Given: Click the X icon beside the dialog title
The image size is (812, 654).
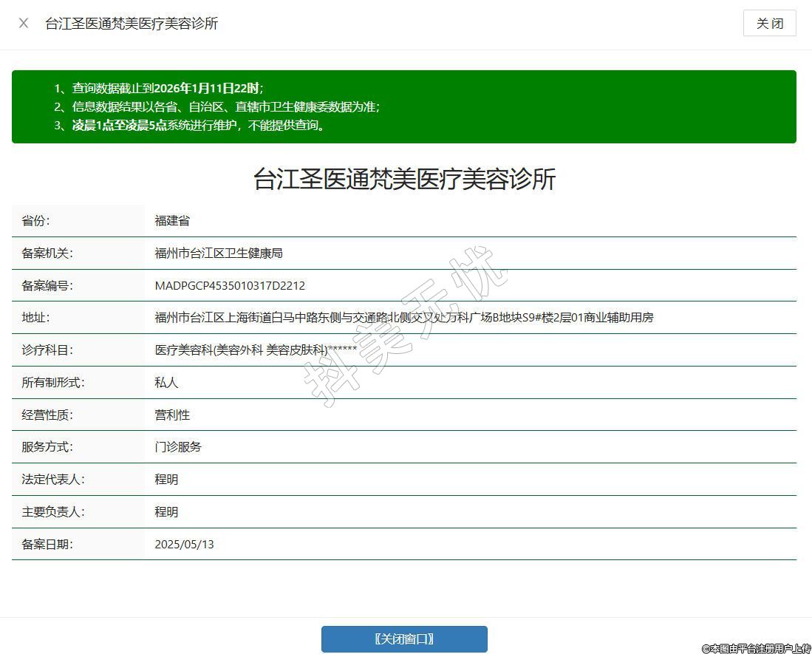Looking at the screenshot, I should [x=24, y=23].
